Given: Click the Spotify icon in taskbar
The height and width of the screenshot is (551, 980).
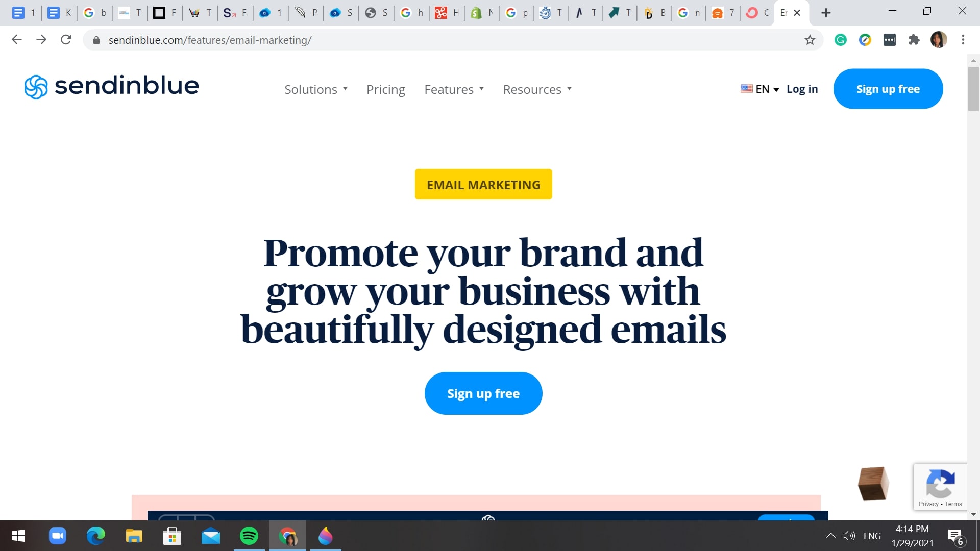Looking at the screenshot, I should tap(249, 536).
